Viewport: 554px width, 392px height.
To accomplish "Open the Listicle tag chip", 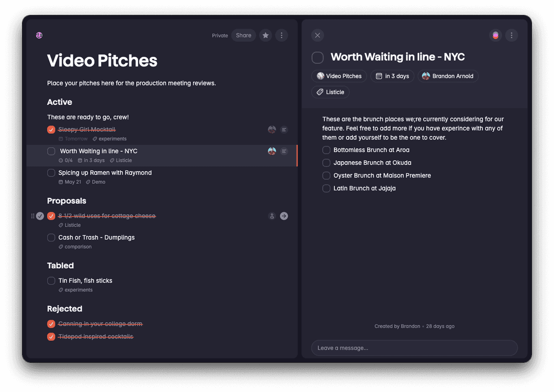I will (x=330, y=92).
